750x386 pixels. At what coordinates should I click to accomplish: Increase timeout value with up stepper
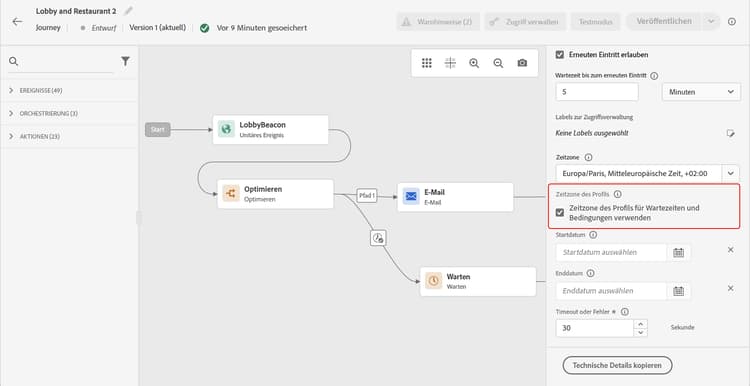coord(640,324)
